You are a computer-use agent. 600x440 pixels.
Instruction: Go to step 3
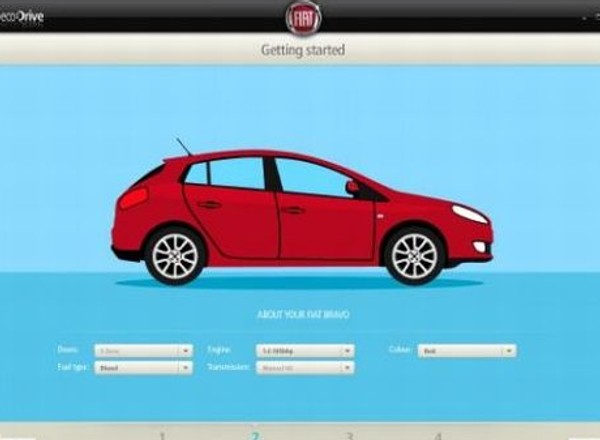point(349,436)
